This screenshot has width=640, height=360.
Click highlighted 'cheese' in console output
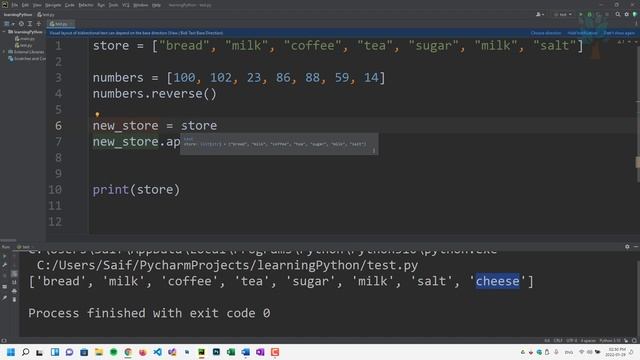pyautogui.click(x=498, y=281)
